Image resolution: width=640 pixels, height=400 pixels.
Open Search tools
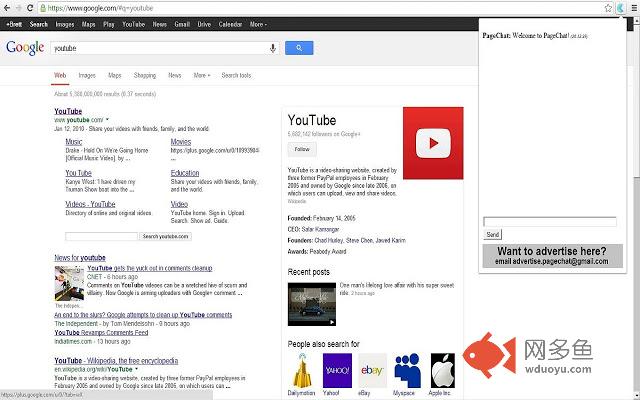coord(236,75)
